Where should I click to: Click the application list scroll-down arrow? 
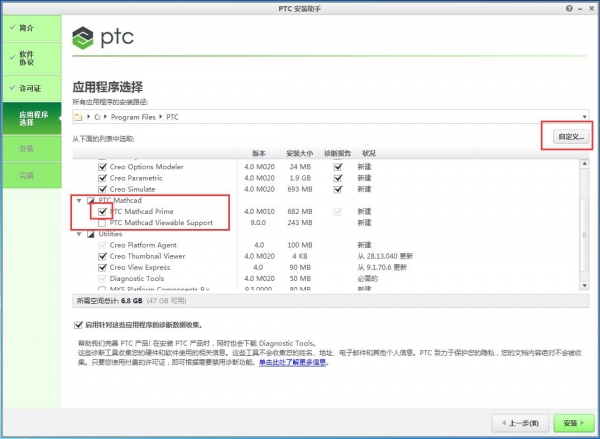[584, 286]
